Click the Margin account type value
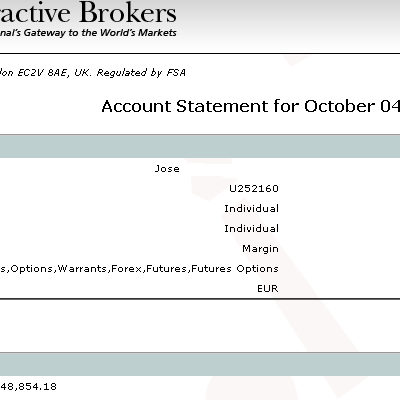This screenshot has height=400, width=400. click(x=260, y=249)
